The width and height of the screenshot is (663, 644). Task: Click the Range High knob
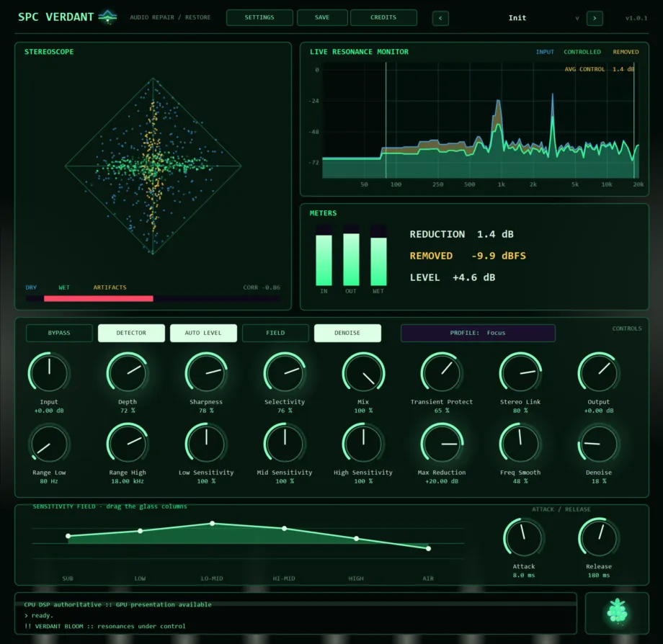click(128, 444)
